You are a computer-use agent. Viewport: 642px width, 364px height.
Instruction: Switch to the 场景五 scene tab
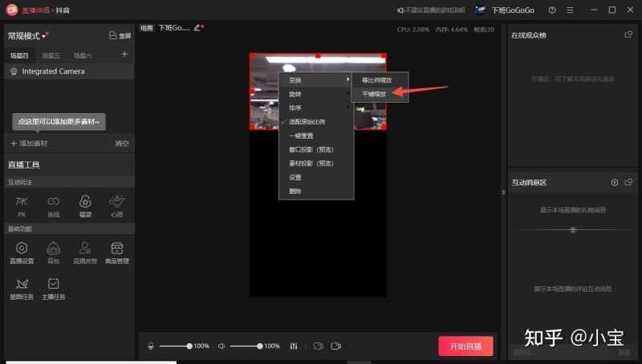51,55
